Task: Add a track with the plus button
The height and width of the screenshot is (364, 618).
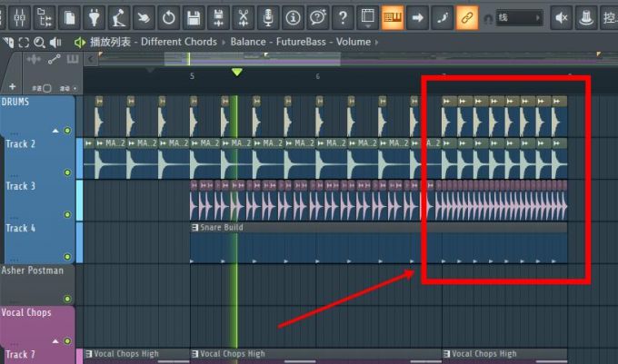Action: point(12,86)
